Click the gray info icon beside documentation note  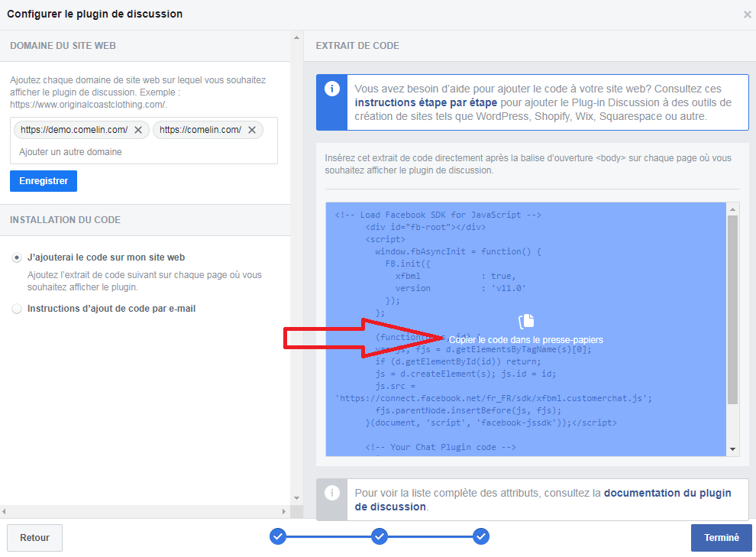[x=331, y=493]
